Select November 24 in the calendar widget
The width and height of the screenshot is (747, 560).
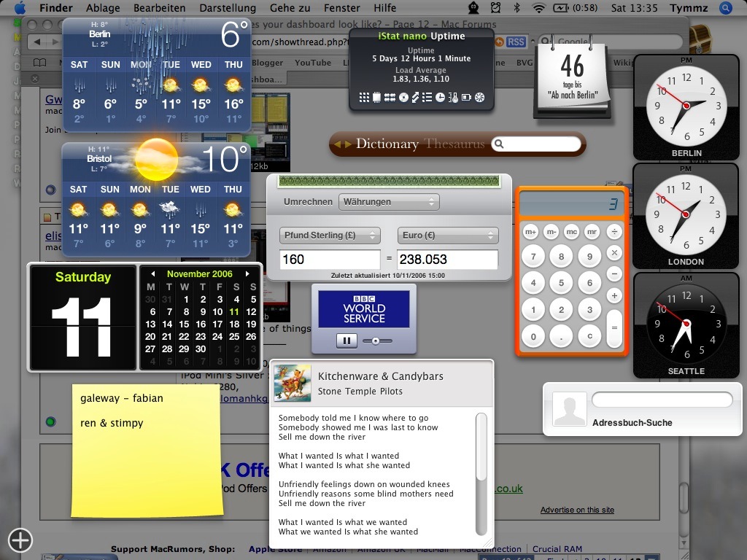point(217,336)
